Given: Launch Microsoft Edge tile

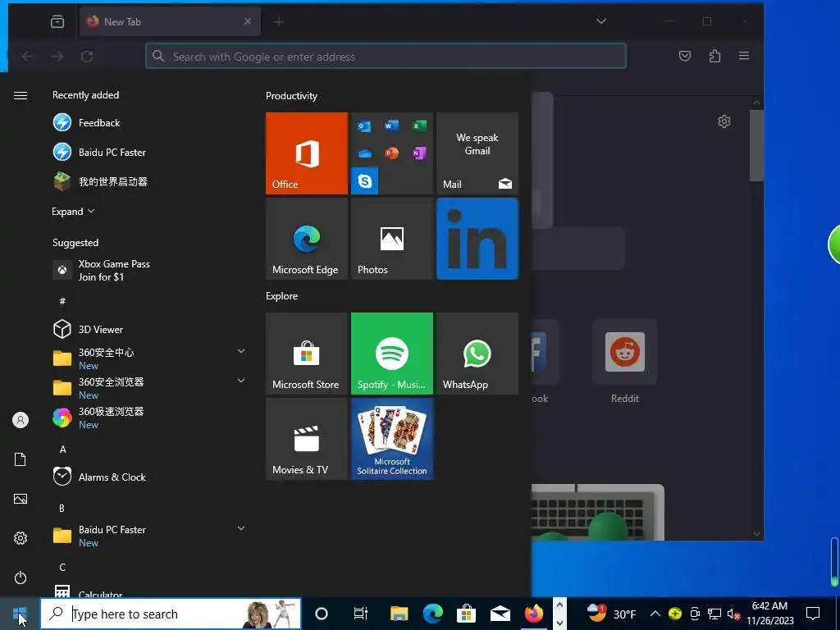Looking at the screenshot, I should pos(307,239).
